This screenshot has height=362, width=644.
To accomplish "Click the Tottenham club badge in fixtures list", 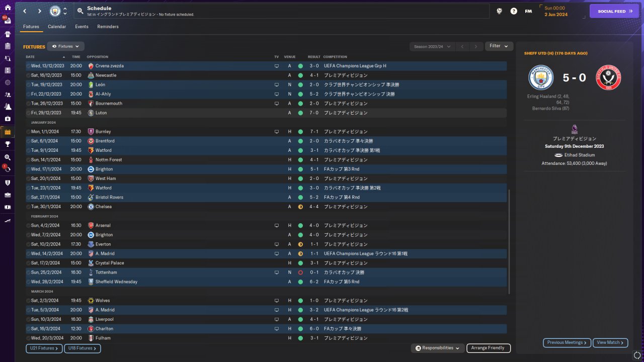I will click(91, 273).
